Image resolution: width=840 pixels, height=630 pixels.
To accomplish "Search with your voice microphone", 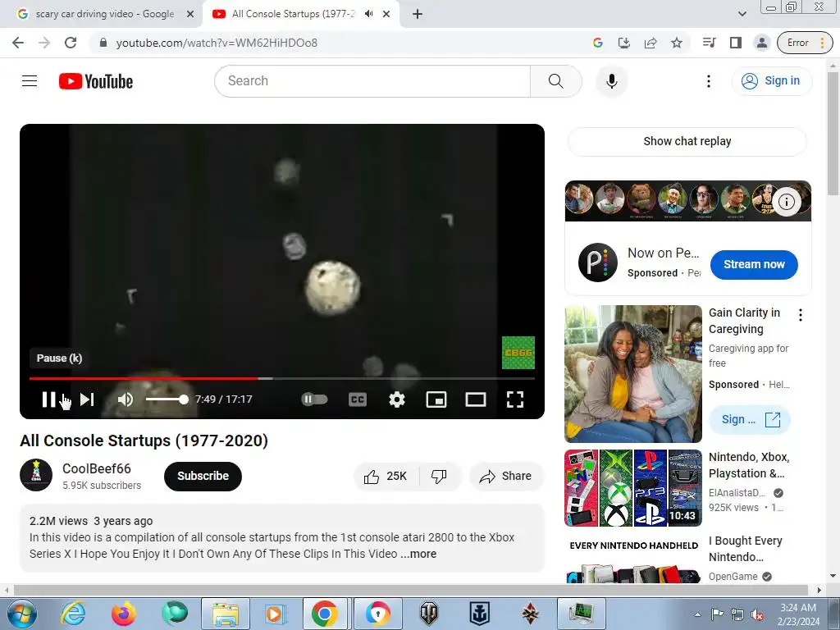I will 612,81.
